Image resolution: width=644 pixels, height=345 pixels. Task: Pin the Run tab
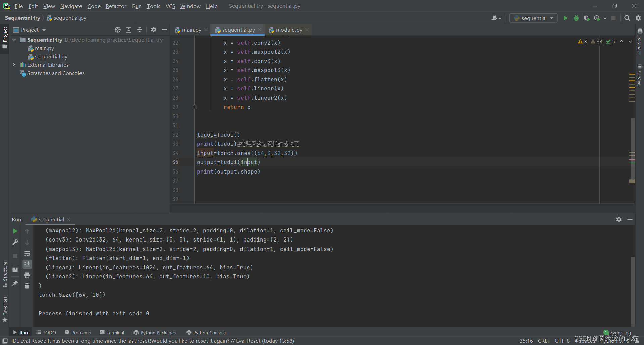[x=15, y=283]
